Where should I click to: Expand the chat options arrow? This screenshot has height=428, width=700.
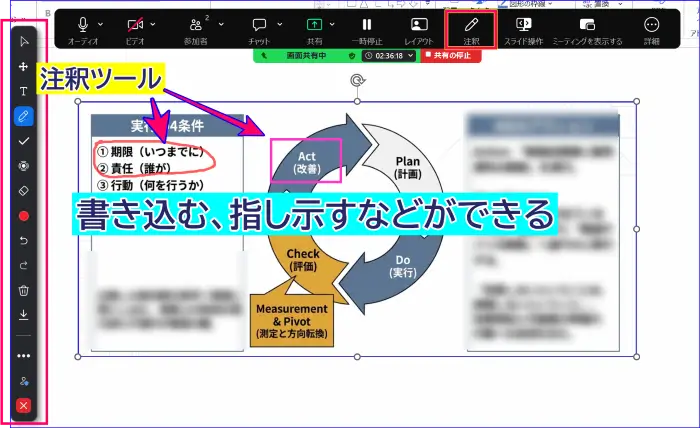click(279, 24)
